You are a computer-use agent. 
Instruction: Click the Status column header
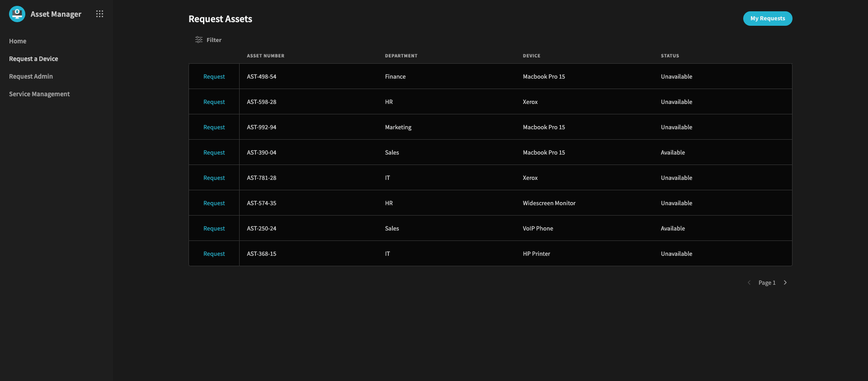pyautogui.click(x=670, y=56)
